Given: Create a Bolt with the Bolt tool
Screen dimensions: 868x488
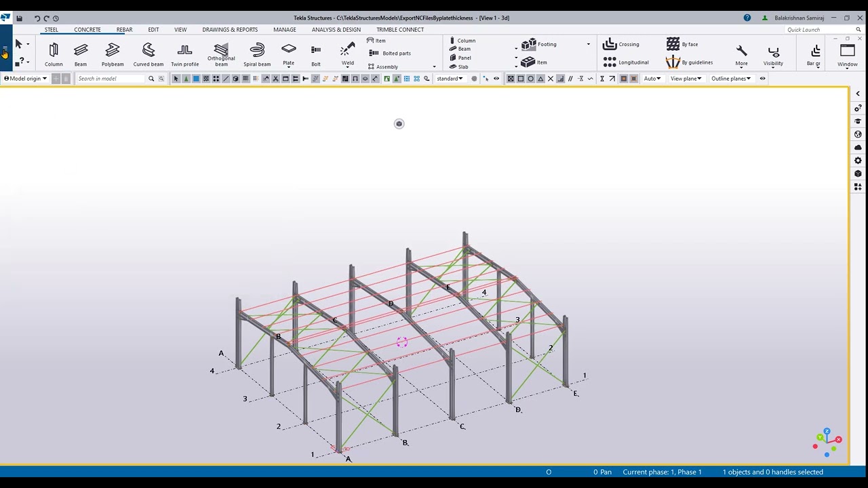Looking at the screenshot, I should coord(316,54).
